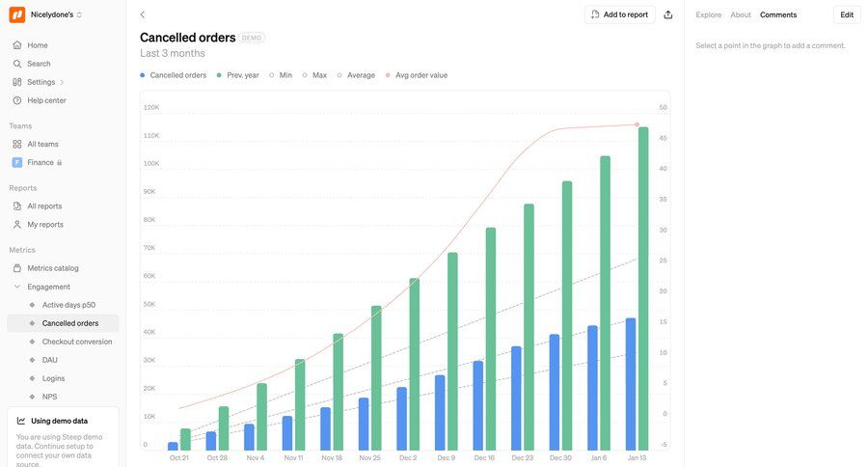Select Active days p50 metric

pyautogui.click(x=68, y=305)
